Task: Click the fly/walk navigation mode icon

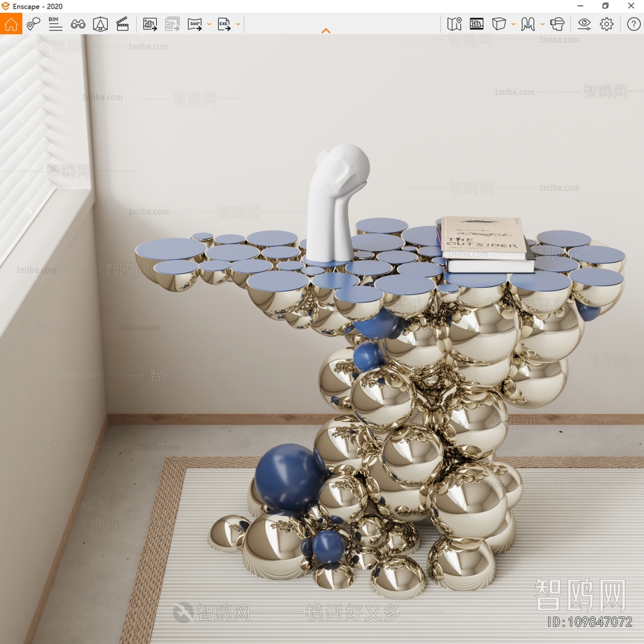Action: (528, 24)
